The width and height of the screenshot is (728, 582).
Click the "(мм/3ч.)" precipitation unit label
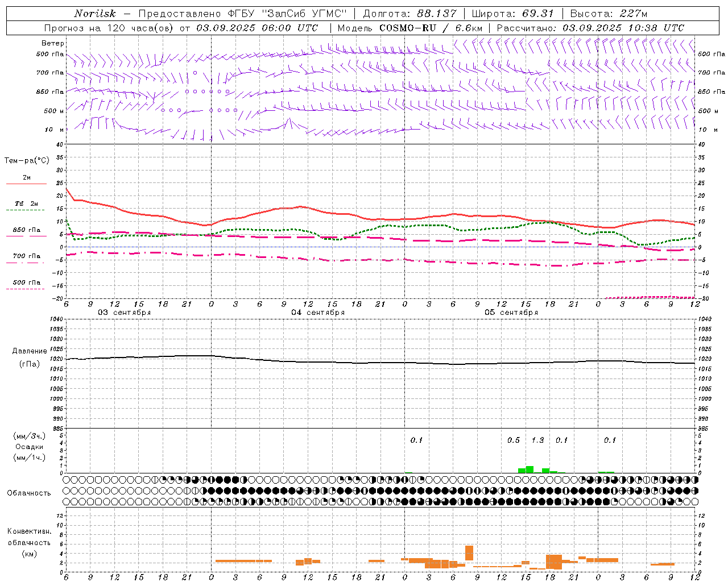tap(30, 436)
